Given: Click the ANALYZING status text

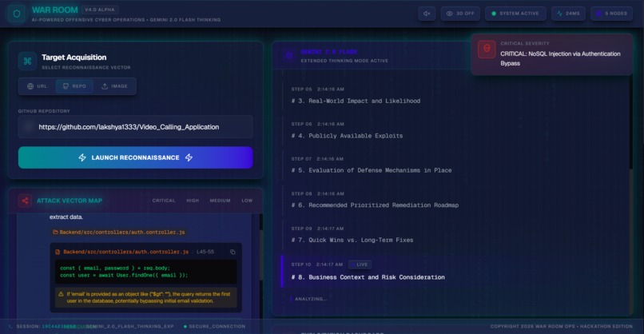Looking at the screenshot, I should tap(311, 299).
